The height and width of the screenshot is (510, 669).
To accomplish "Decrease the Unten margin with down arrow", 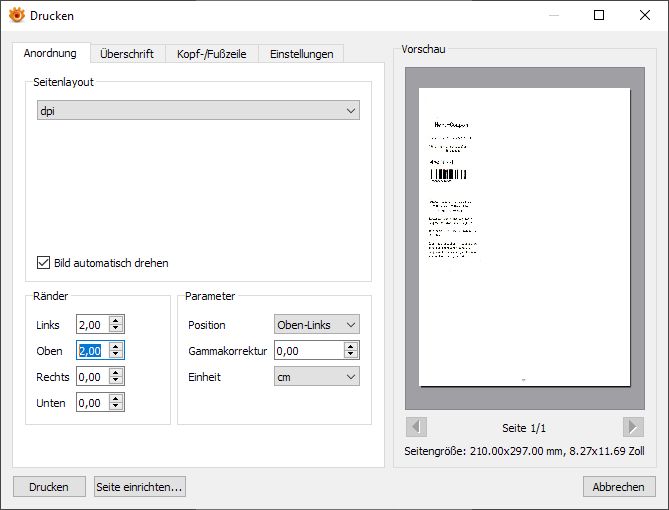I will [117, 407].
